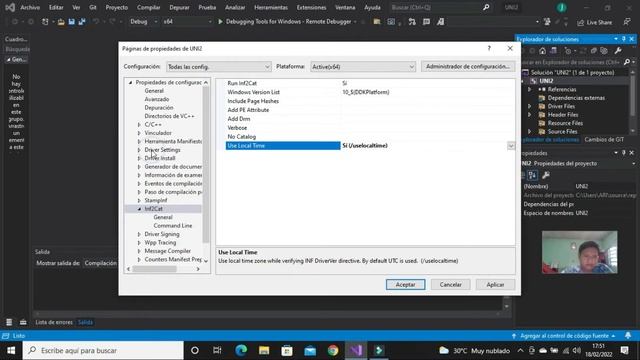
Task: Click the notifications bell in status bar
Action: 628,336
